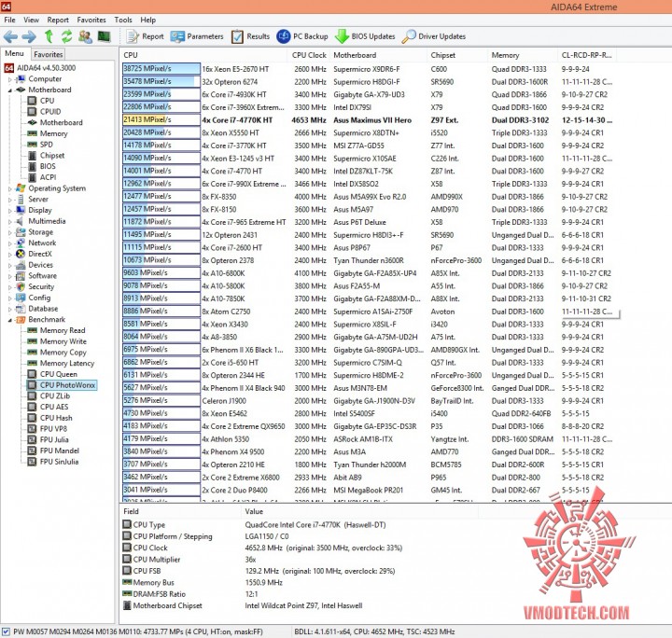Open the FPU Mandel benchmark

coord(53,451)
